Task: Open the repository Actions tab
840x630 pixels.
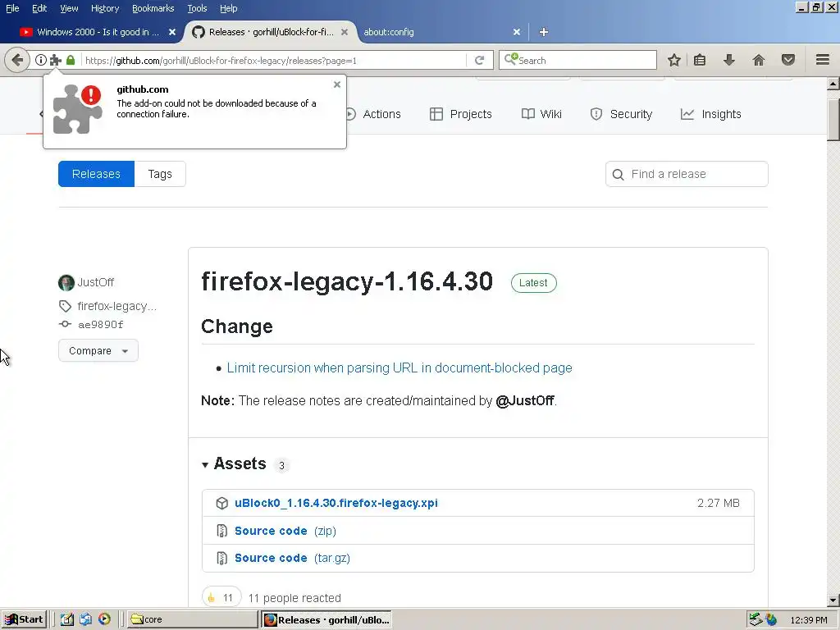Action: point(373,114)
